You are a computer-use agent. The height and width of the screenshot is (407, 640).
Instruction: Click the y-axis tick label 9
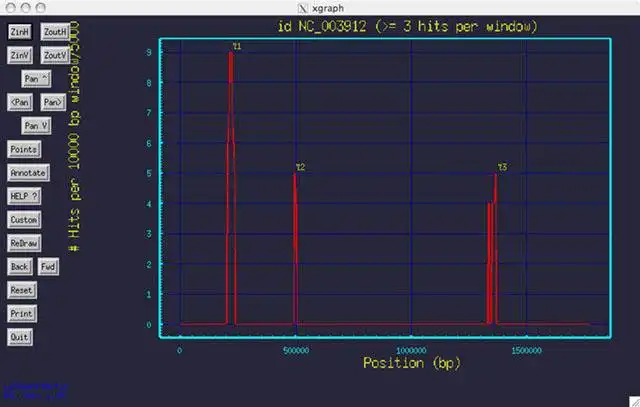(x=149, y=53)
